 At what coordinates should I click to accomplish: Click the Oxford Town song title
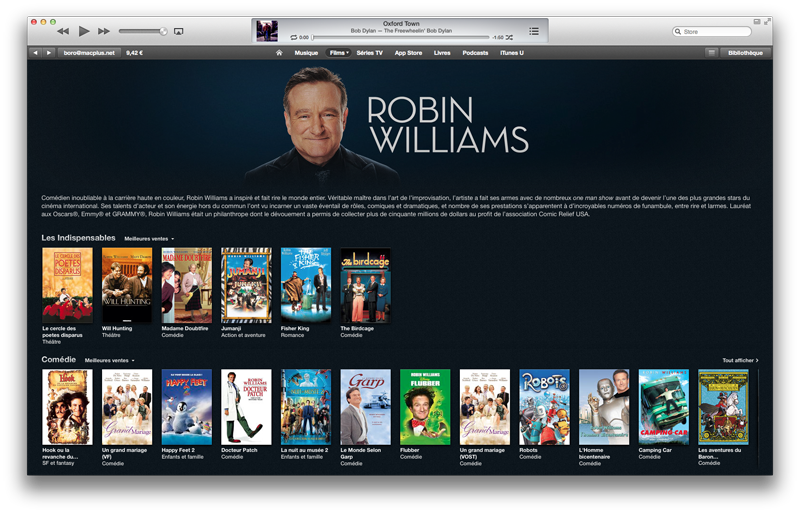[x=401, y=23]
